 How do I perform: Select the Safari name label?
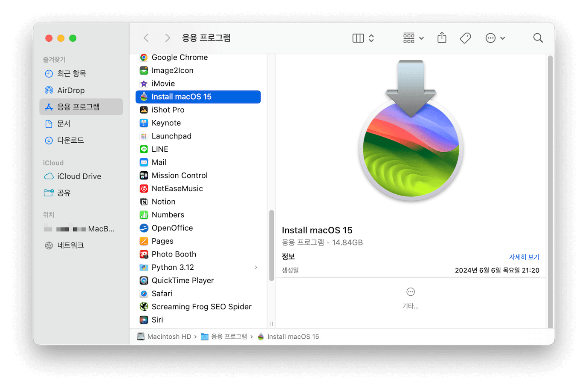162,294
